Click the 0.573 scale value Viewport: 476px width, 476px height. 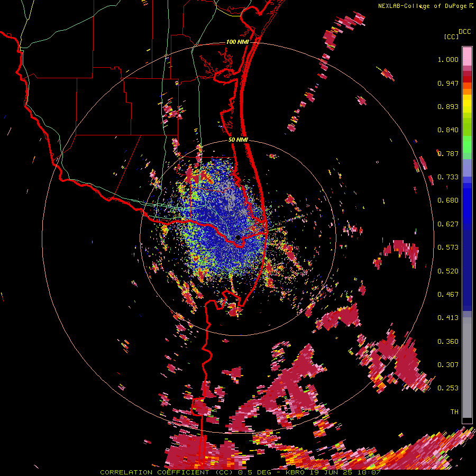coord(448,248)
